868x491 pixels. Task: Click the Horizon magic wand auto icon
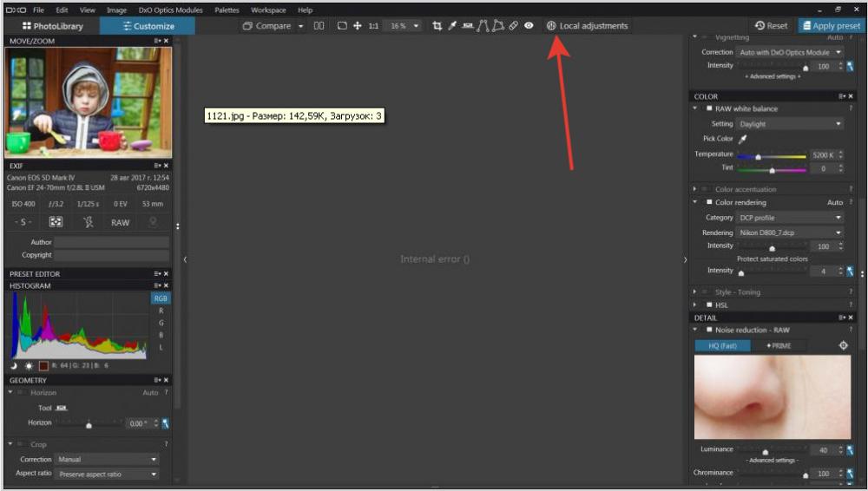(166, 423)
